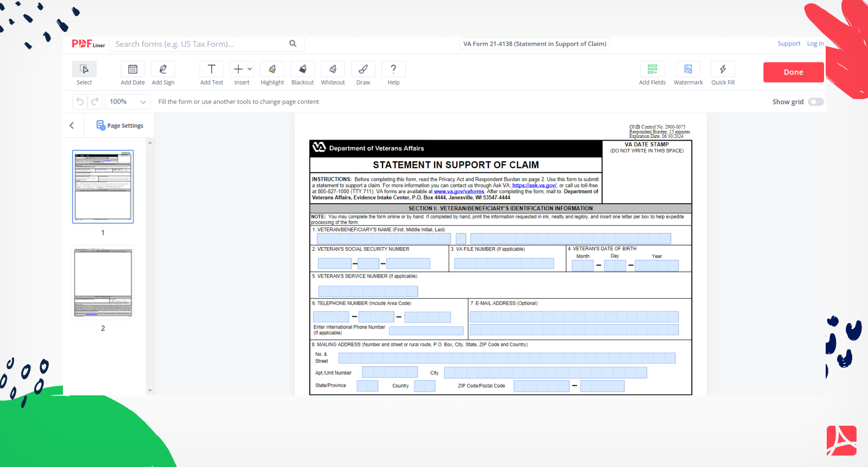Click sidebar scrollbar down arrow

(150, 390)
